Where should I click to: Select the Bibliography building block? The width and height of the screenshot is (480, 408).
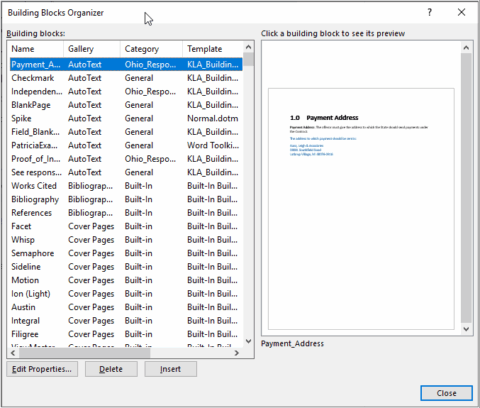coord(126,199)
